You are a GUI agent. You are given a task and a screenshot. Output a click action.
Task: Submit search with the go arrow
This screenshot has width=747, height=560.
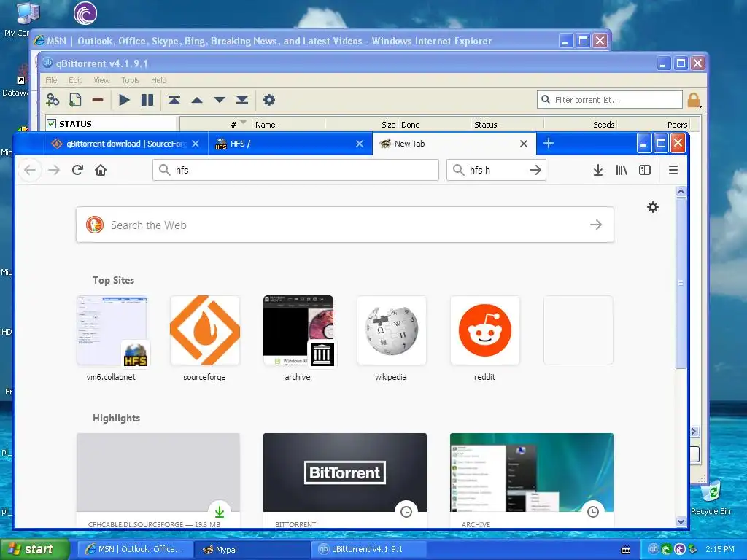click(535, 170)
